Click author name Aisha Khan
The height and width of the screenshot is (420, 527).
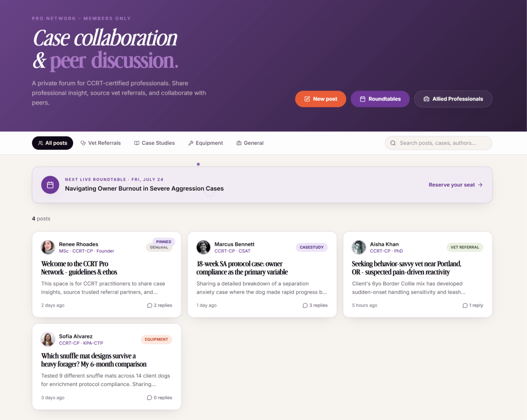pyautogui.click(x=384, y=244)
